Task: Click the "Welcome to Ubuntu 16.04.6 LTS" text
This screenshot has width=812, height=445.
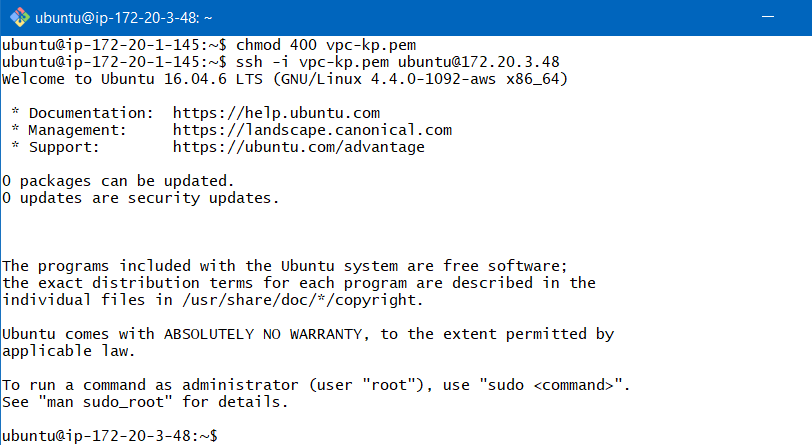Action: 132,79
